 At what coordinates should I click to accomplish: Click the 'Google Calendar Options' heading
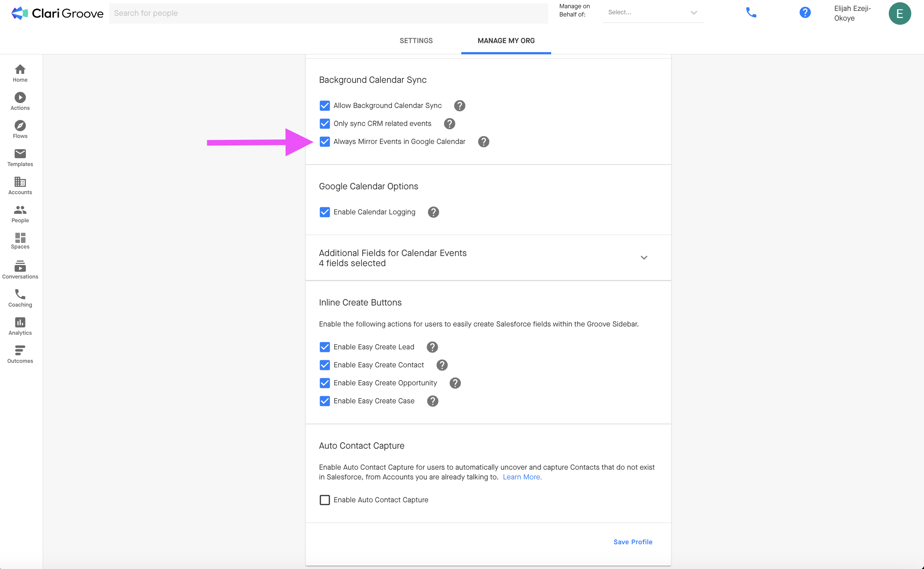pyautogui.click(x=368, y=187)
